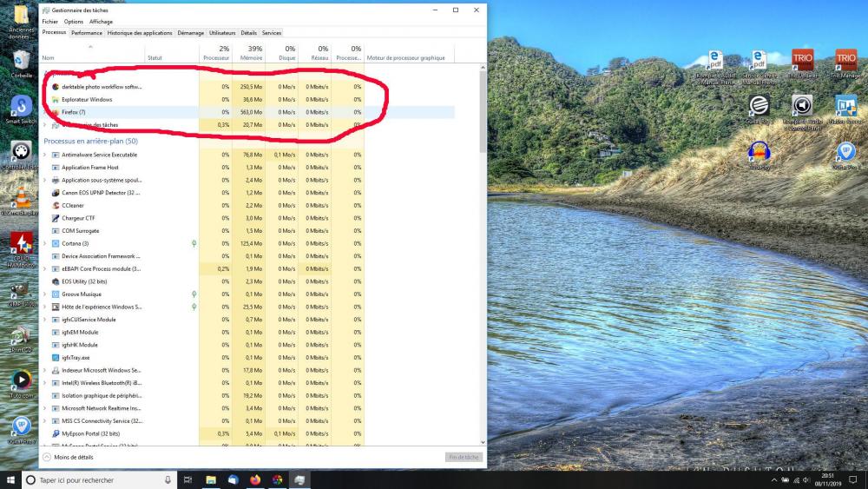
Task: Show hidden icons in system tray
Action: (x=774, y=480)
